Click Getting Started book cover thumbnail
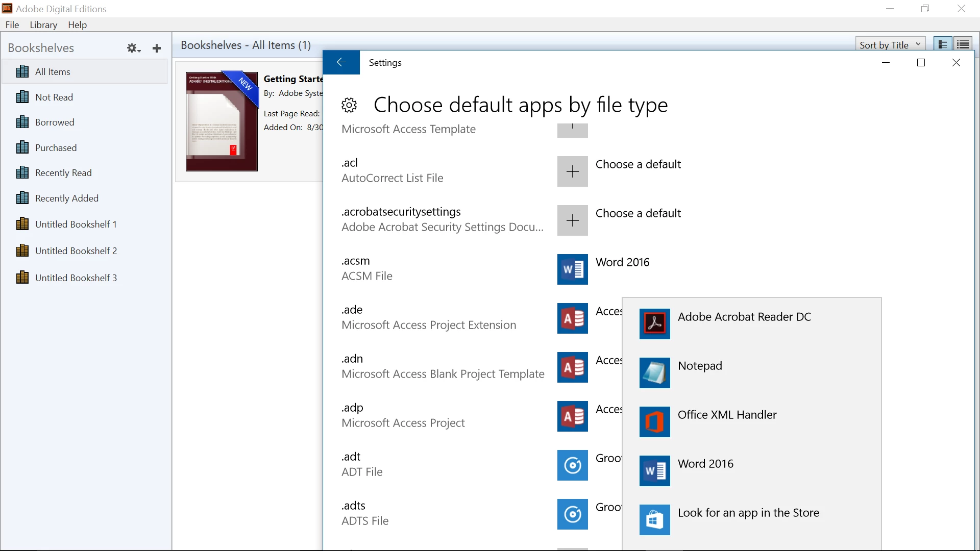This screenshot has height=551, width=980. [222, 121]
